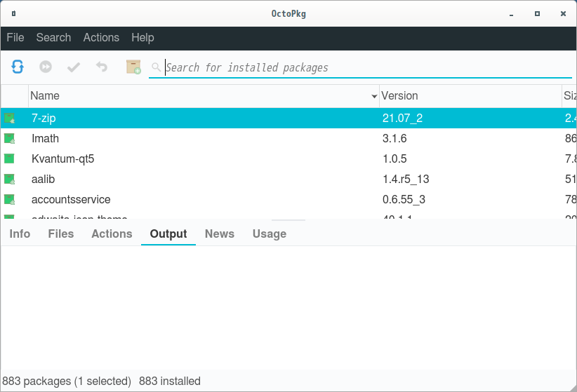Viewport: 577px width, 392px height.
Task: Click the remote package search box icon
Action: [x=133, y=67]
